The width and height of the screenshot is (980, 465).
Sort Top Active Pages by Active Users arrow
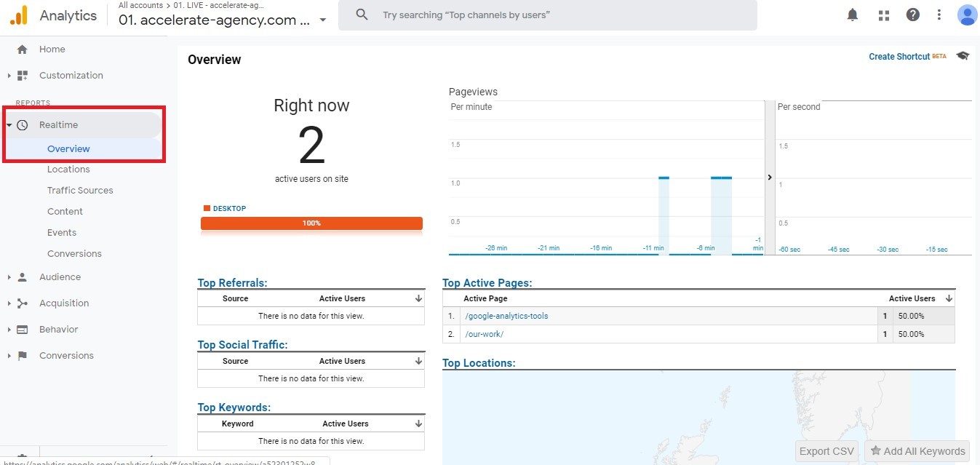(949, 299)
